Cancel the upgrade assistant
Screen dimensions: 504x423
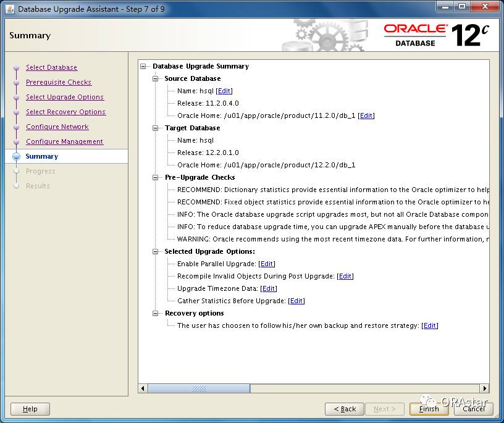pos(474,409)
